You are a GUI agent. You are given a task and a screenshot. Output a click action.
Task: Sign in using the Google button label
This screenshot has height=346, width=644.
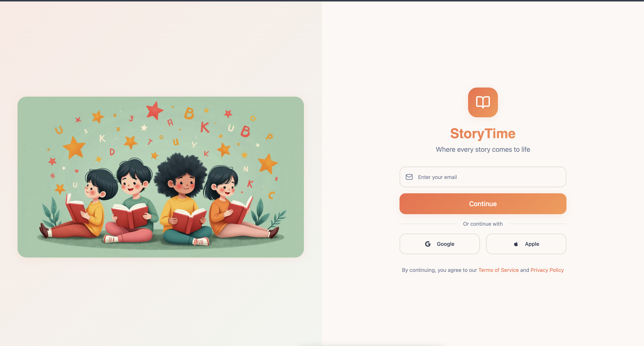[446, 244]
